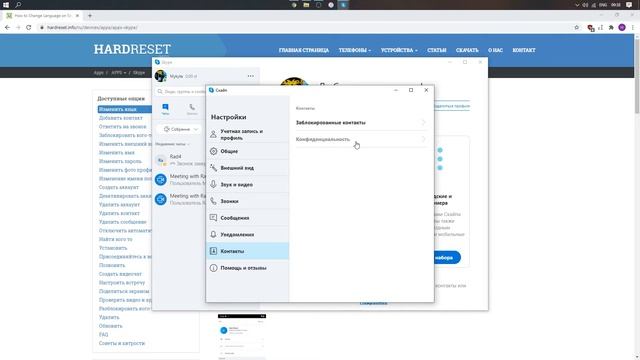640x360 pixels.
Task: Open the Contact link in site header
Action: [524, 50]
